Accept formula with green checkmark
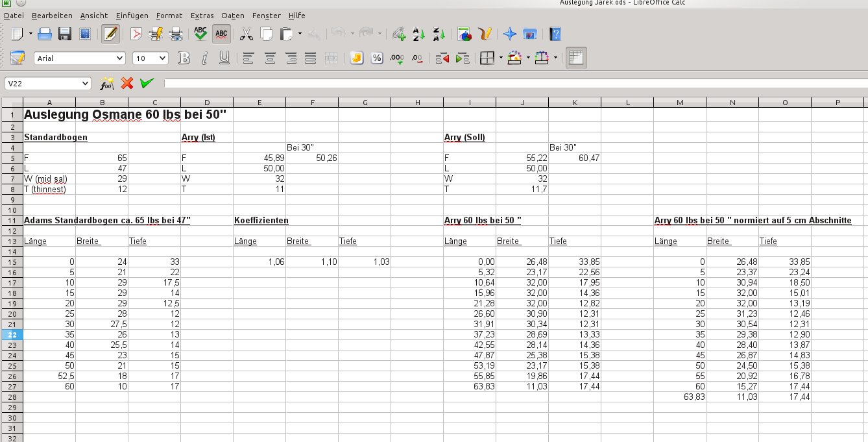The image size is (868, 442). 147,83
